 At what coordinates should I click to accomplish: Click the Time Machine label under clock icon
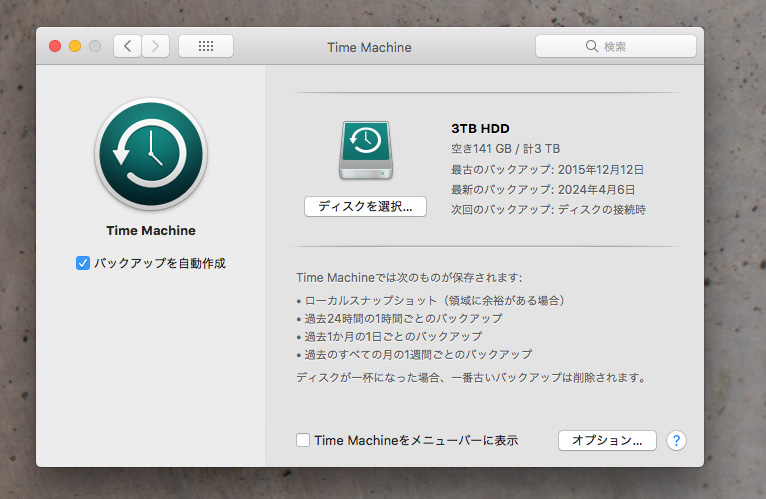151,231
